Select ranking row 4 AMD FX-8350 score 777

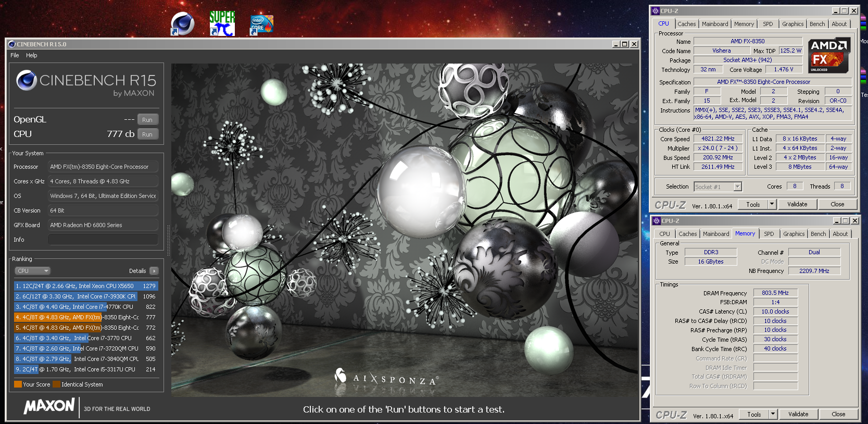coord(86,317)
